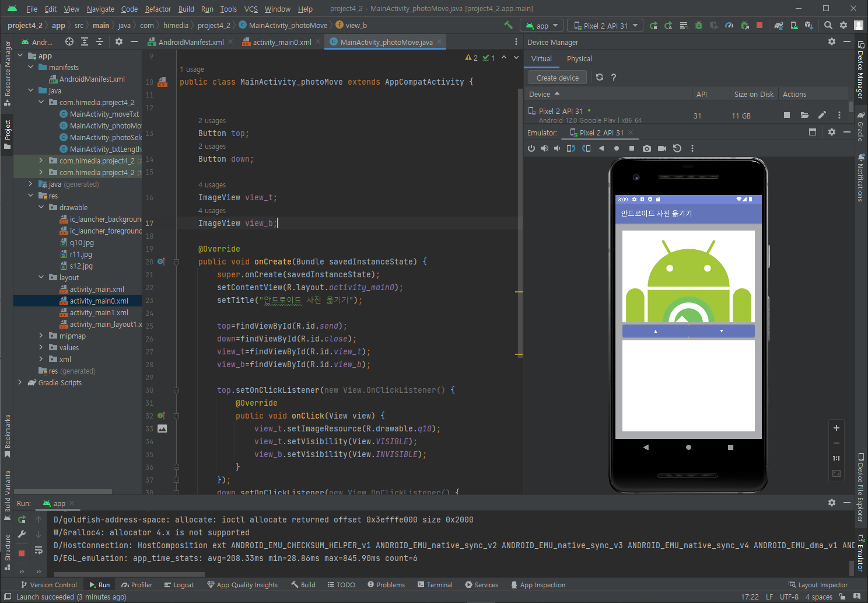Click emulator volume down icon

557,148
